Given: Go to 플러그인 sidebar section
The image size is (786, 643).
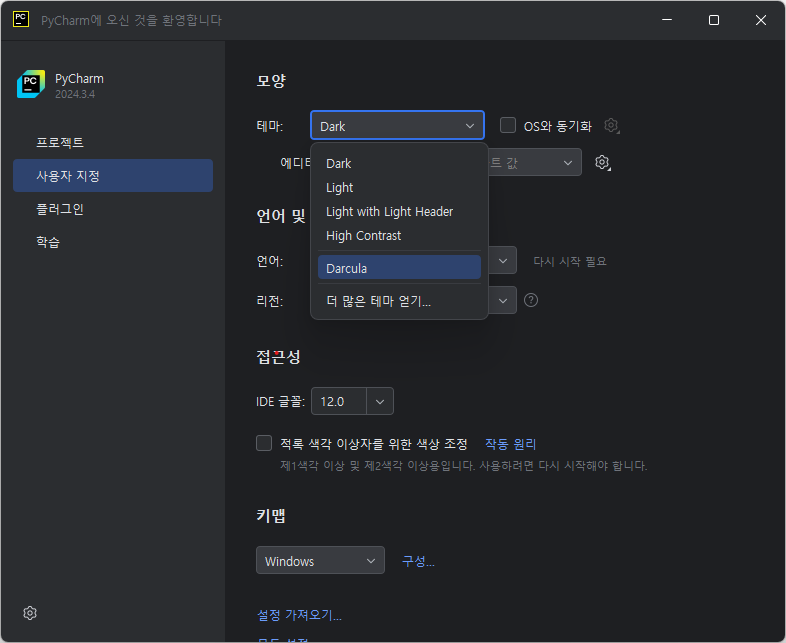Looking at the screenshot, I should 113,209.
